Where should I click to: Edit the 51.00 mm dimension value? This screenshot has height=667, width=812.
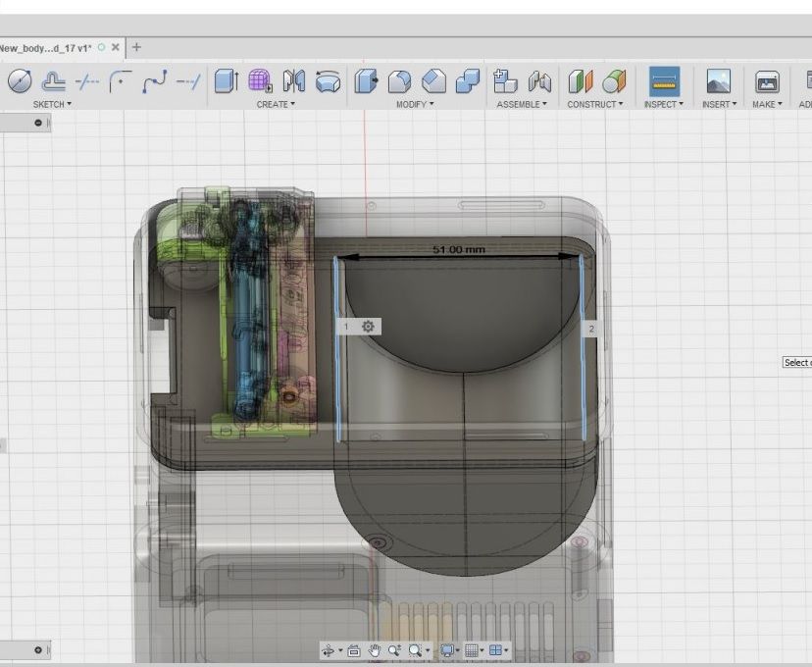tap(457, 249)
